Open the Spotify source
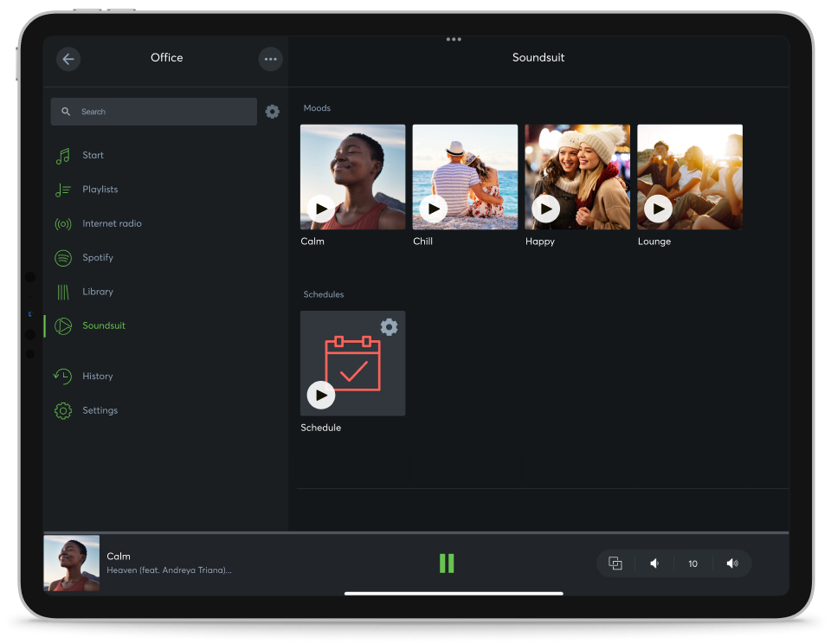 [x=62, y=257]
